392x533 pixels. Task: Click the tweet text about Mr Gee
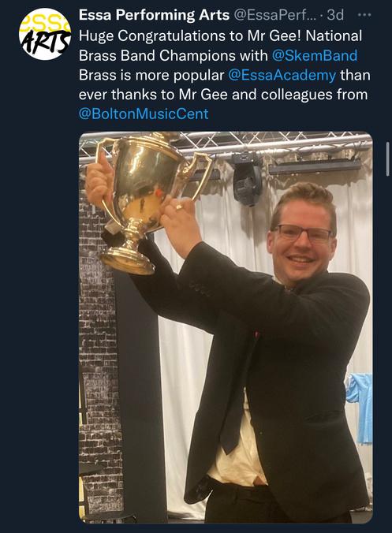(224, 75)
